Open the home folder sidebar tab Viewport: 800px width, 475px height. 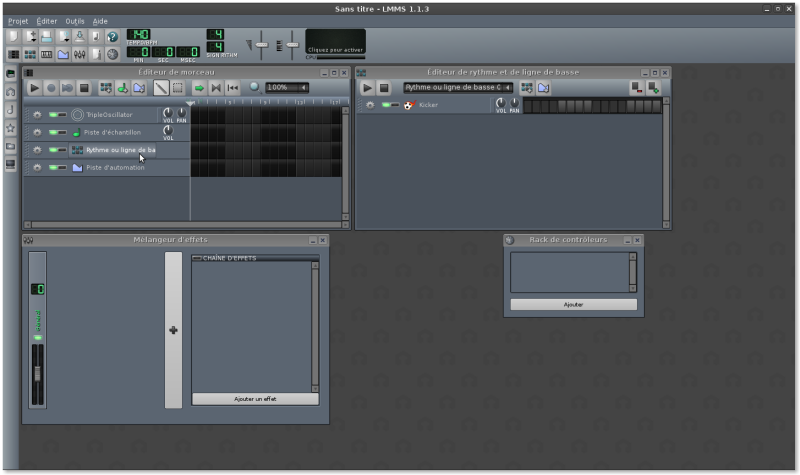click(10, 146)
